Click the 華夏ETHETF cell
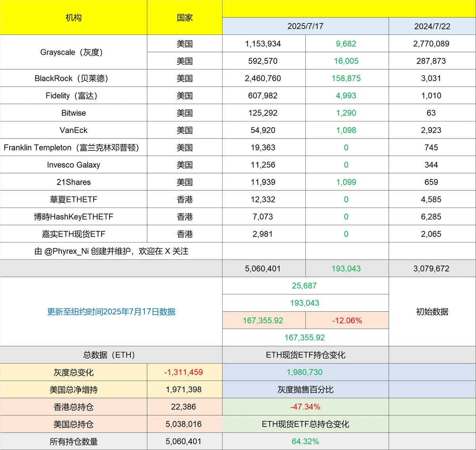Viewport: 476px width, 450px height. (x=74, y=199)
